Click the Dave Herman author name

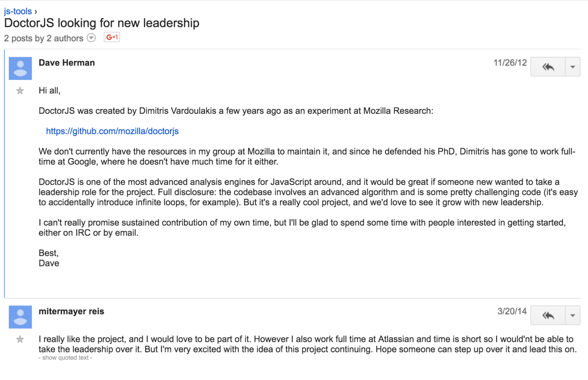pyautogui.click(x=67, y=63)
